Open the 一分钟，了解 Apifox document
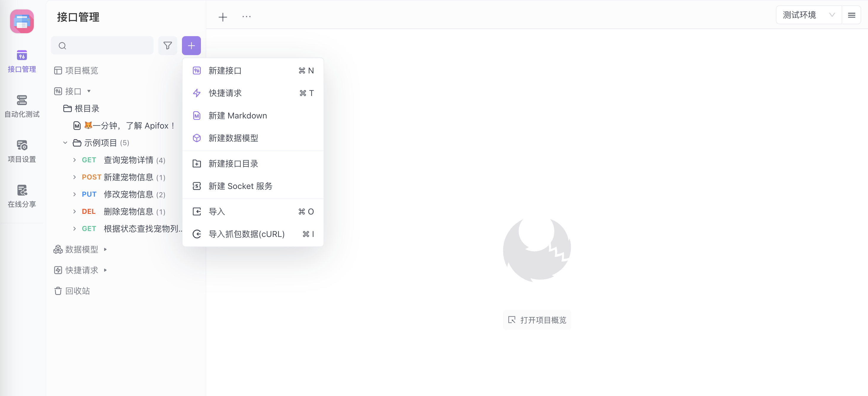The height and width of the screenshot is (396, 868). click(130, 125)
